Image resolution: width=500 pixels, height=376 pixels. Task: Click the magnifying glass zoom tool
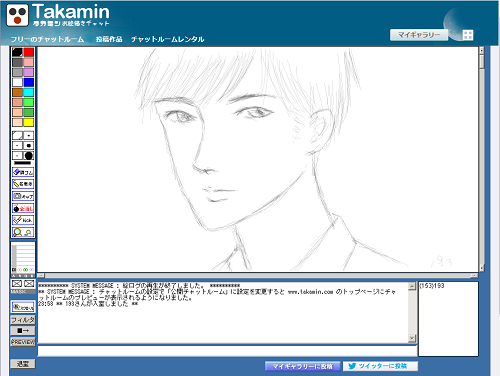tap(23, 232)
